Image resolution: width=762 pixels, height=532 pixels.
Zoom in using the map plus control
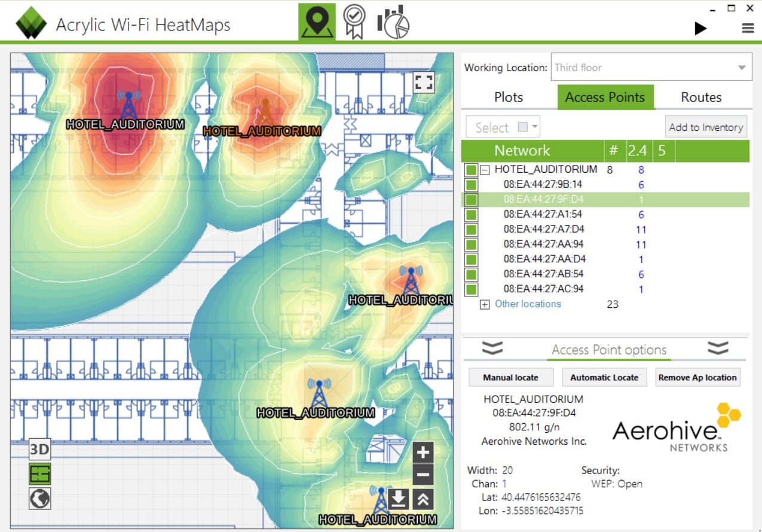pyautogui.click(x=423, y=452)
